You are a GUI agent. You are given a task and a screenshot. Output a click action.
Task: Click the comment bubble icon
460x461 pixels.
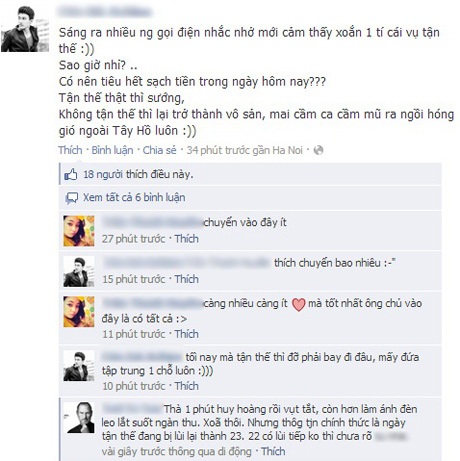[72, 198]
